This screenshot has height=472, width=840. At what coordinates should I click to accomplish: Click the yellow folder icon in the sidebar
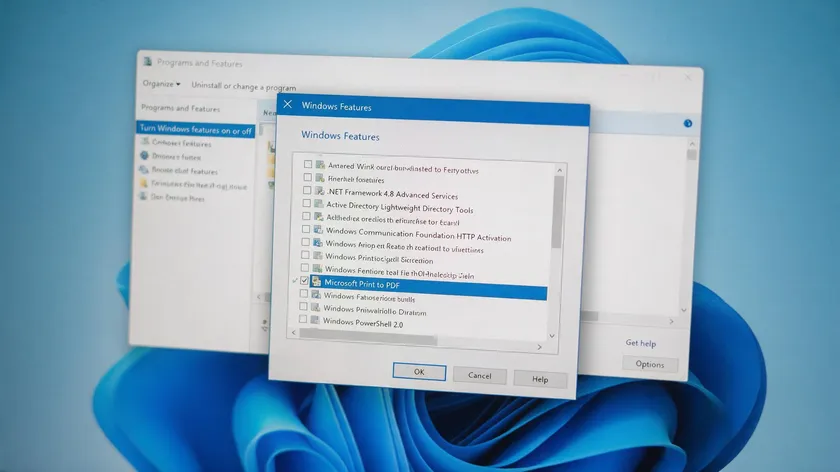point(144,183)
